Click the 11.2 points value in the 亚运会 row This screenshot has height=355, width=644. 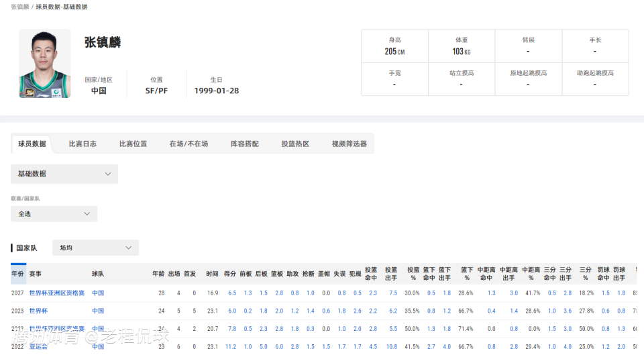click(230, 347)
